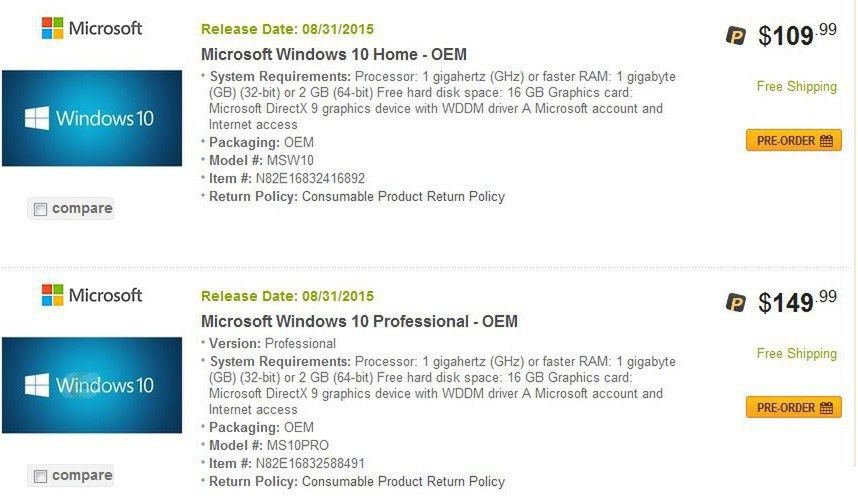
Task: Pre-order Windows 10 Home for $109.99
Action: (794, 141)
